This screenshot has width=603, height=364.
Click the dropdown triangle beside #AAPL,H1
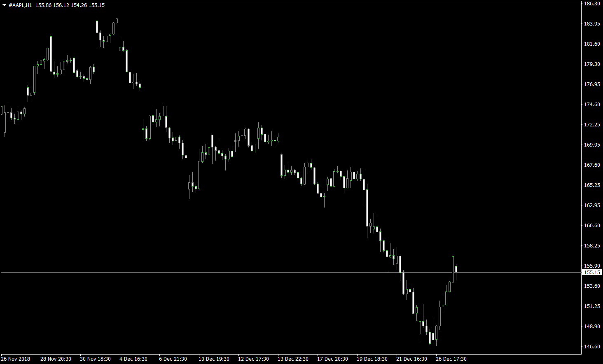pyautogui.click(x=5, y=5)
